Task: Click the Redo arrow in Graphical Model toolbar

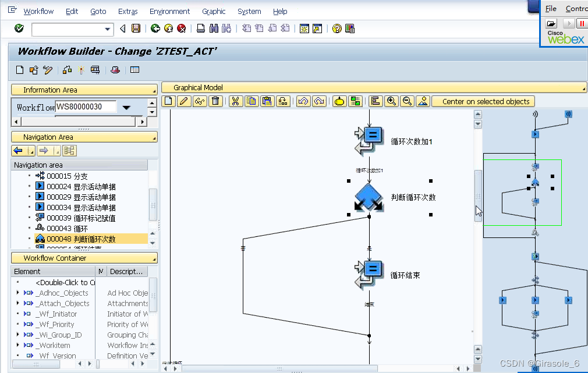Action: 319,101
